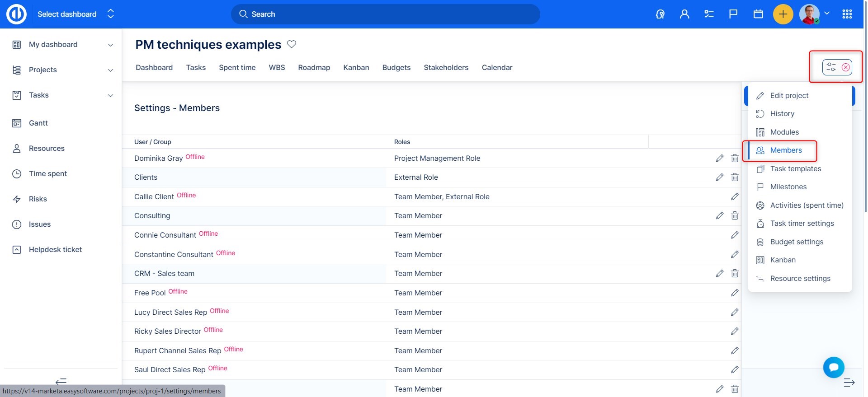This screenshot has height=397, width=868.
Task: Click the pencil edit icon for Dominika Gray
Action: 720,158
